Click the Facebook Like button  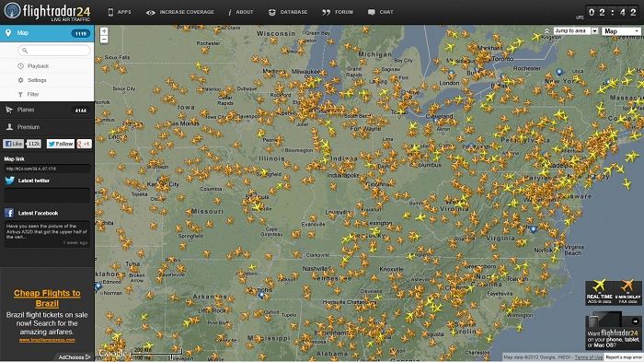[13, 144]
